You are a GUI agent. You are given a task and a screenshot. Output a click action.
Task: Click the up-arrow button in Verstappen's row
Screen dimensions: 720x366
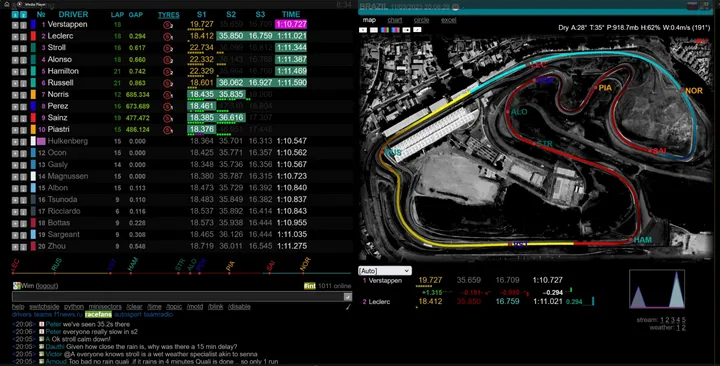15,25
